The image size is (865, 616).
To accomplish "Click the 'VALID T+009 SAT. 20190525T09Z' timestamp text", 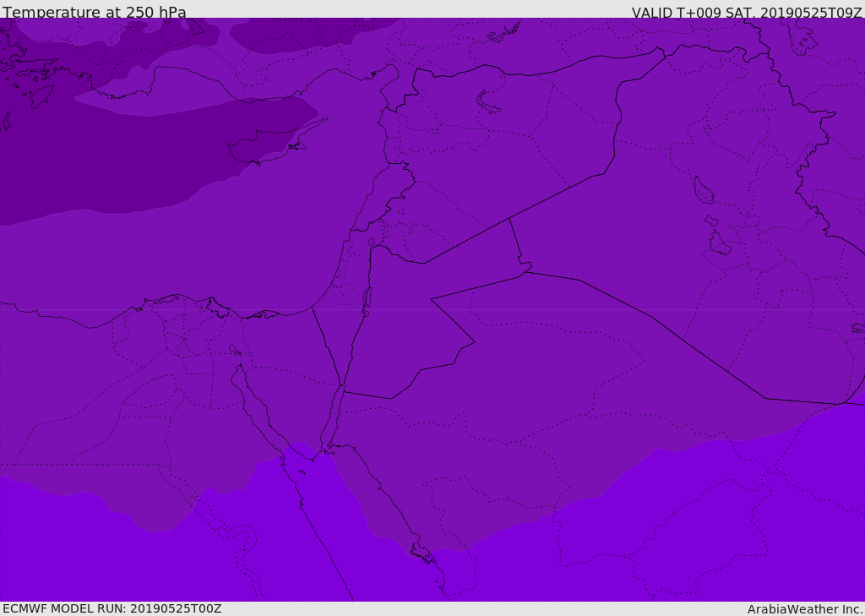I will click(747, 13).
